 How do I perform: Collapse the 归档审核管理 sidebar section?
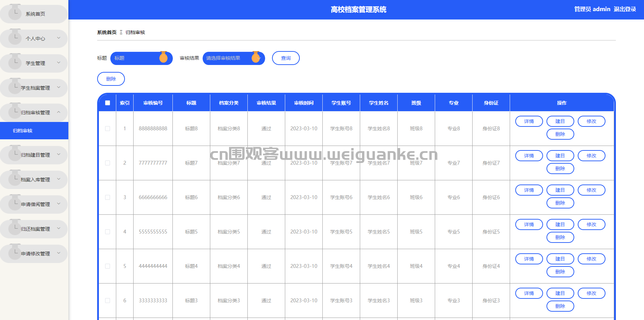click(59, 112)
